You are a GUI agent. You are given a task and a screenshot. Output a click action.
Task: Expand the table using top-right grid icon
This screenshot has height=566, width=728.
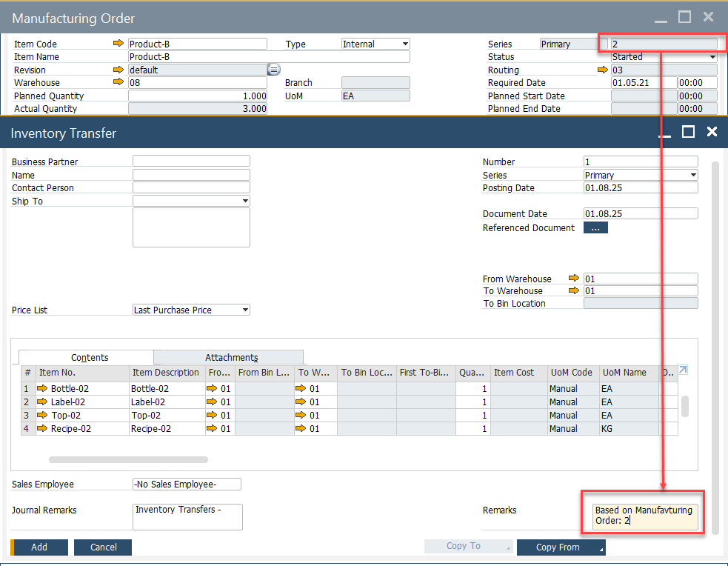click(683, 370)
